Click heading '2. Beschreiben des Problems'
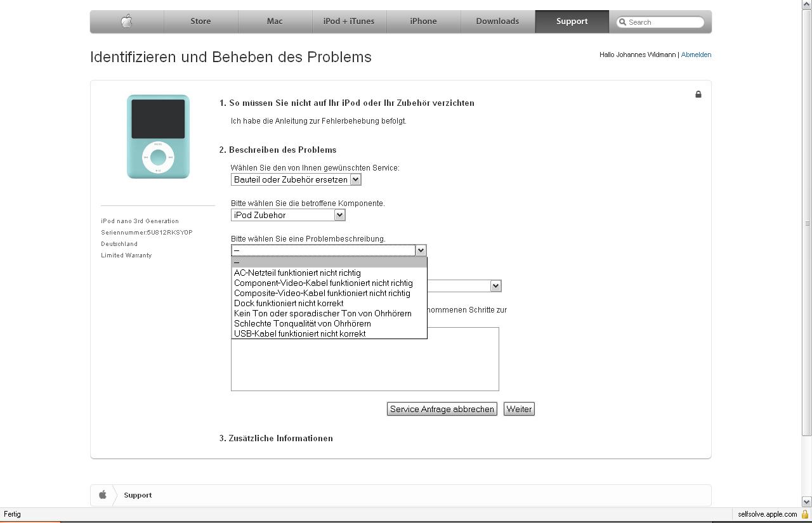812x523 pixels. click(x=278, y=150)
